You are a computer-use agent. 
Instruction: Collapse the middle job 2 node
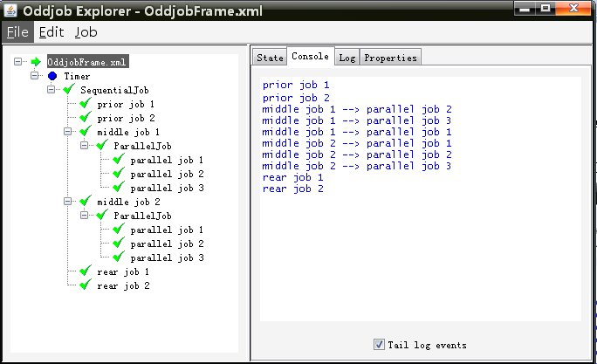pyautogui.click(x=69, y=202)
